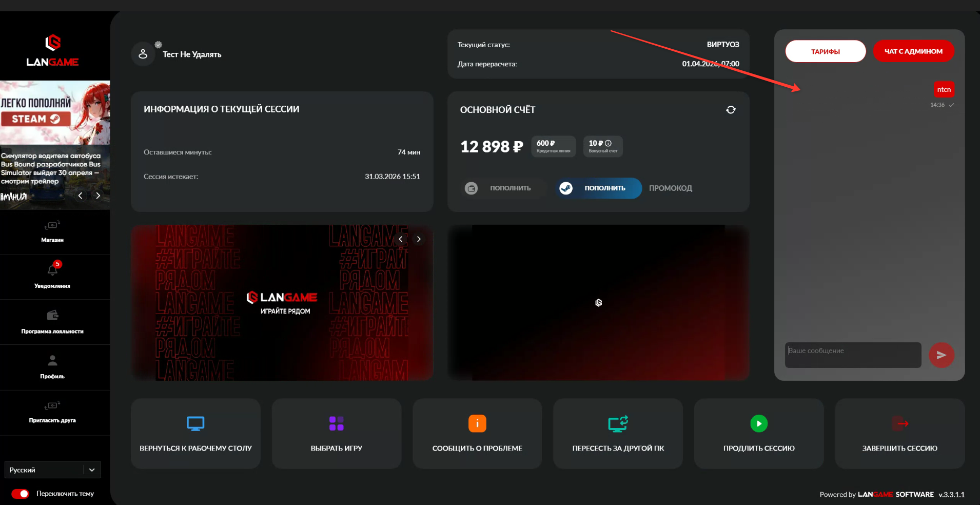The image size is (980, 505).
Task: Select Профиль label in sidebar menu
Action: click(52, 377)
